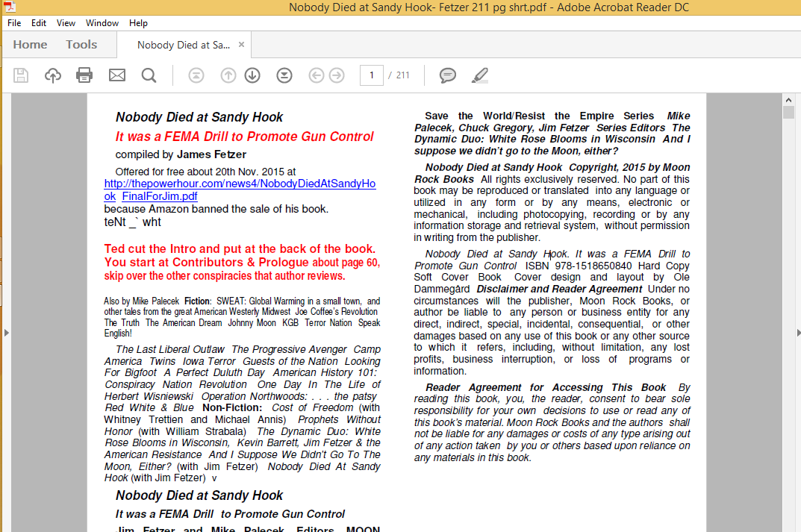Screen dimensions: 801x532
Task: Expand the left navigation pane arrow
Action: [x=6, y=333]
